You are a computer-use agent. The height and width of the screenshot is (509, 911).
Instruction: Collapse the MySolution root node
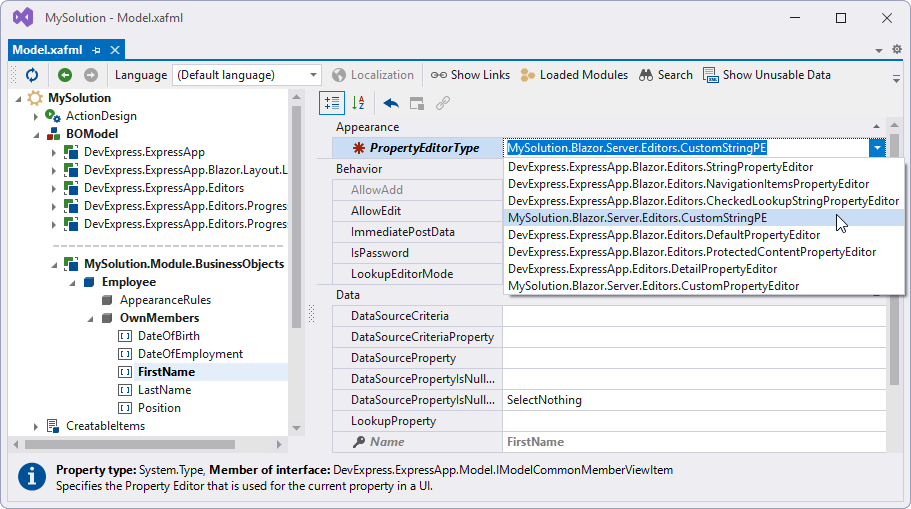tap(18, 99)
